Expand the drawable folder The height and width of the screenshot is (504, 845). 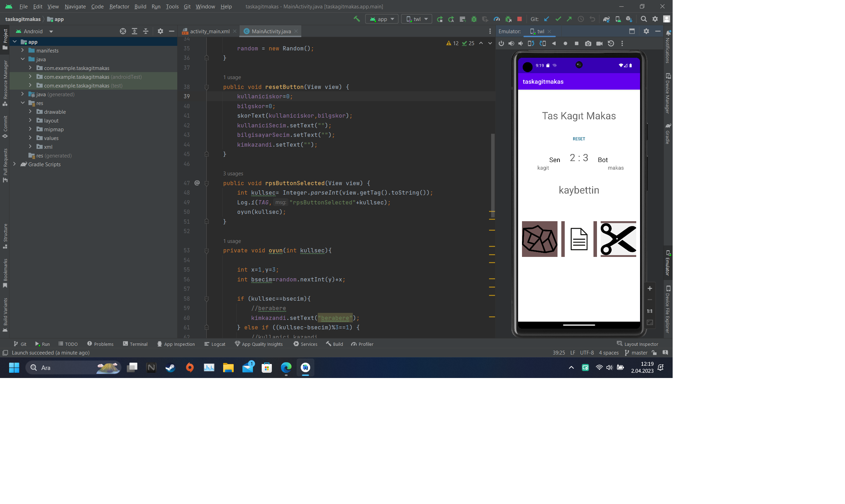pyautogui.click(x=30, y=112)
